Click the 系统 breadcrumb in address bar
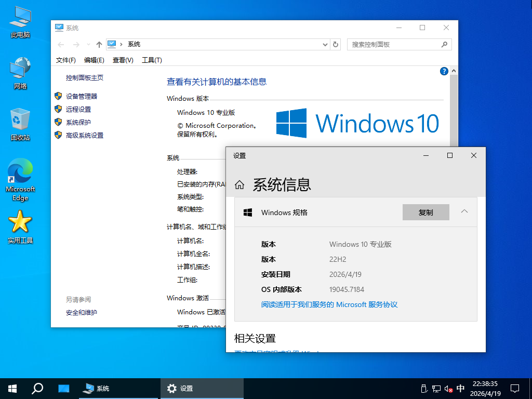The height and width of the screenshot is (399, 532). pos(134,44)
